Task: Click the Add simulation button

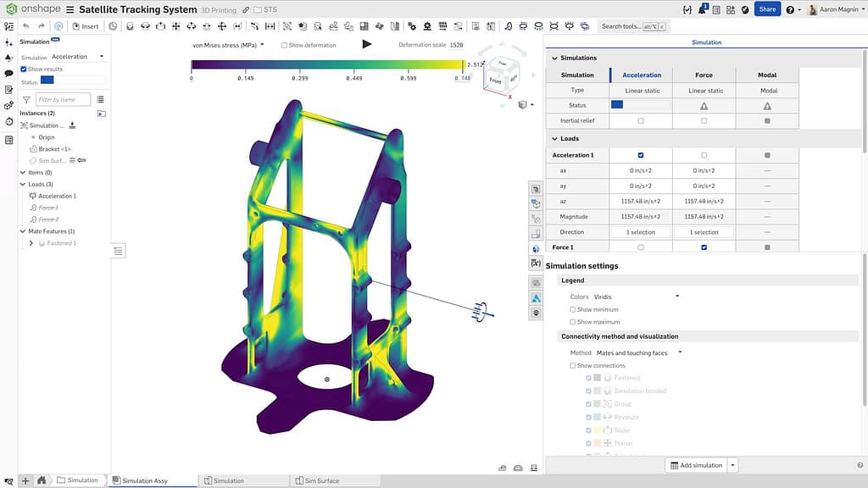Action: click(x=697, y=465)
